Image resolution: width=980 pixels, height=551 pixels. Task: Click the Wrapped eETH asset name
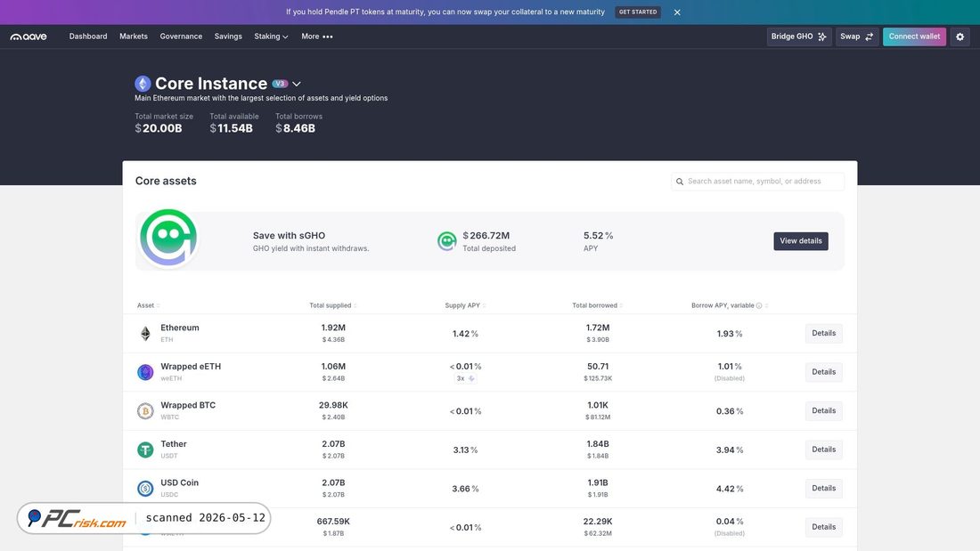191,367
